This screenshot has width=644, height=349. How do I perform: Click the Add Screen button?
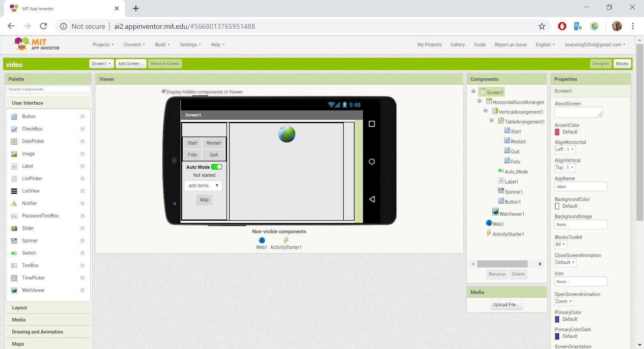(131, 64)
